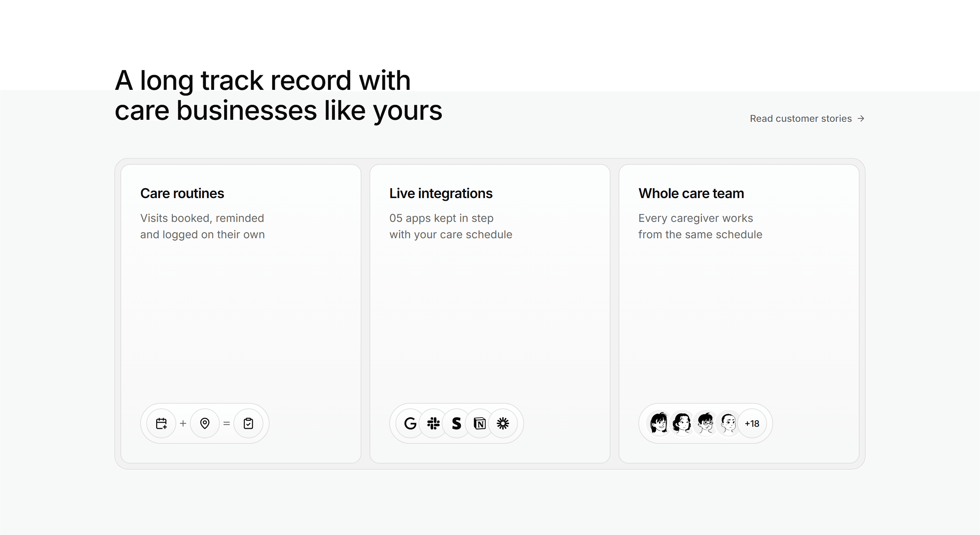Click the calendar-plus icon in Care routines

[161, 423]
